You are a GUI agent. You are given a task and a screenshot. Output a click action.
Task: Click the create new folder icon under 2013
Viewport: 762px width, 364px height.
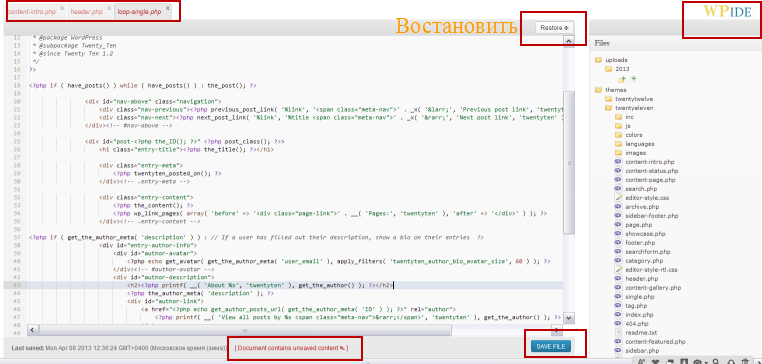click(x=622, y=79)
